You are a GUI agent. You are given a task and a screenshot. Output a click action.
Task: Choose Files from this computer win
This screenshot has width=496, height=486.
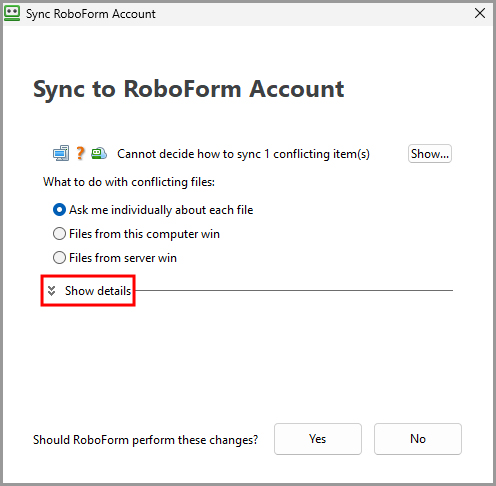[59, 234]
